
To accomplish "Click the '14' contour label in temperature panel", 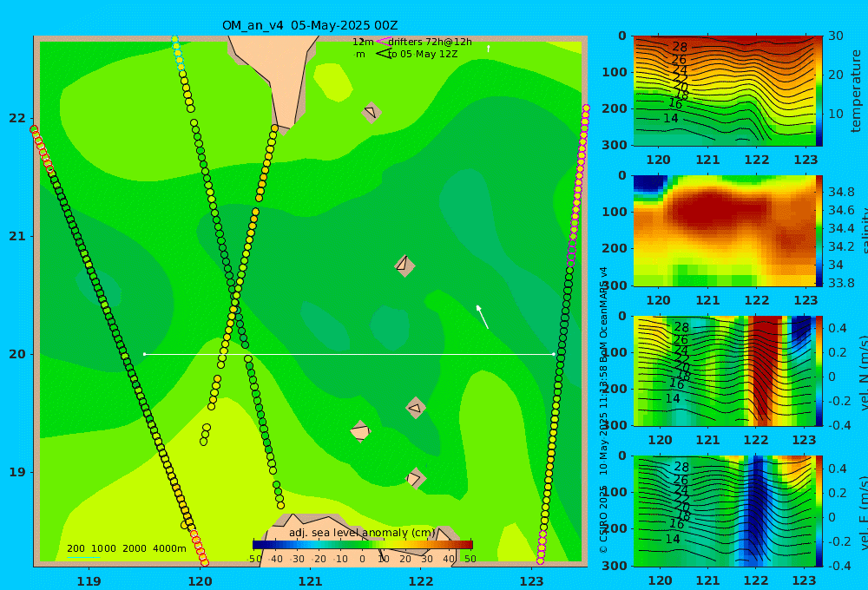I will pyautogui.click(x=671, y=119).
